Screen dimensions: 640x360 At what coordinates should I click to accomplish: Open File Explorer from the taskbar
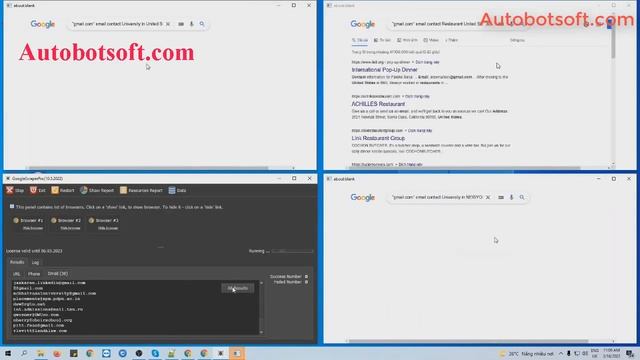(x=40, y=353)
